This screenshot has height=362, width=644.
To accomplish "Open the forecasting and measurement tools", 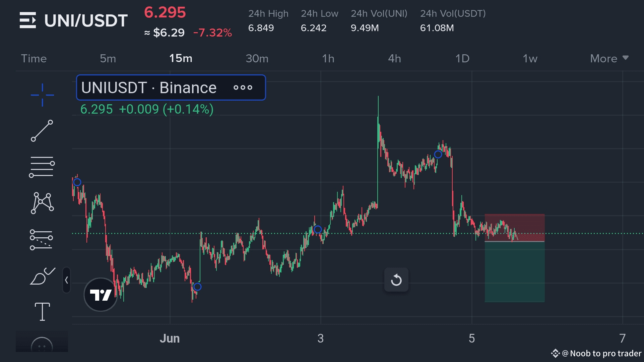I will tap(42, 239).
